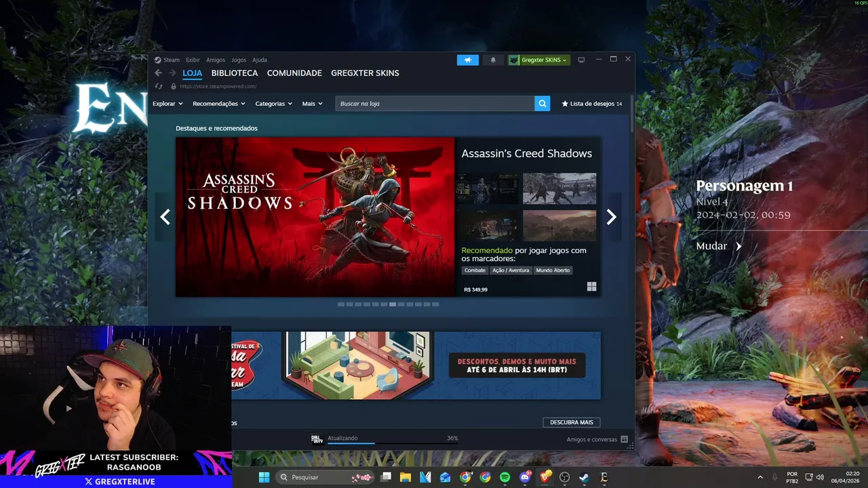Click the festival discounts banner
868x488 pixels.
[415, 365]
